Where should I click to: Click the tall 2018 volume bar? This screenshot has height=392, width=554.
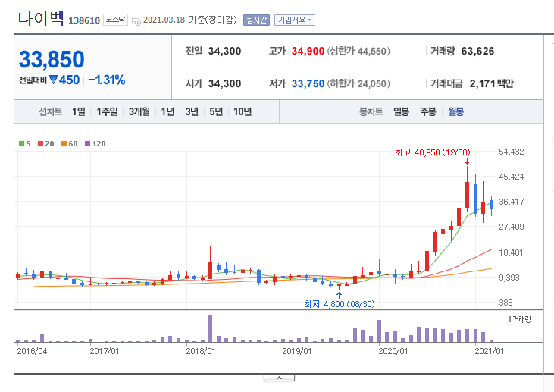(210, 328)
